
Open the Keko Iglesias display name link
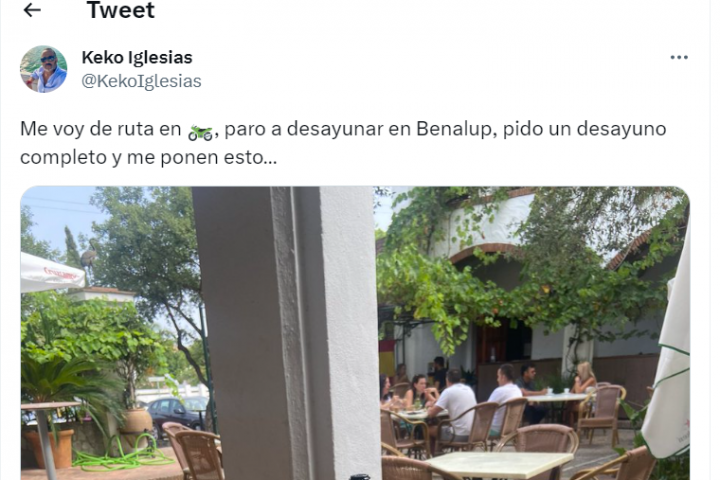point(137,57)
